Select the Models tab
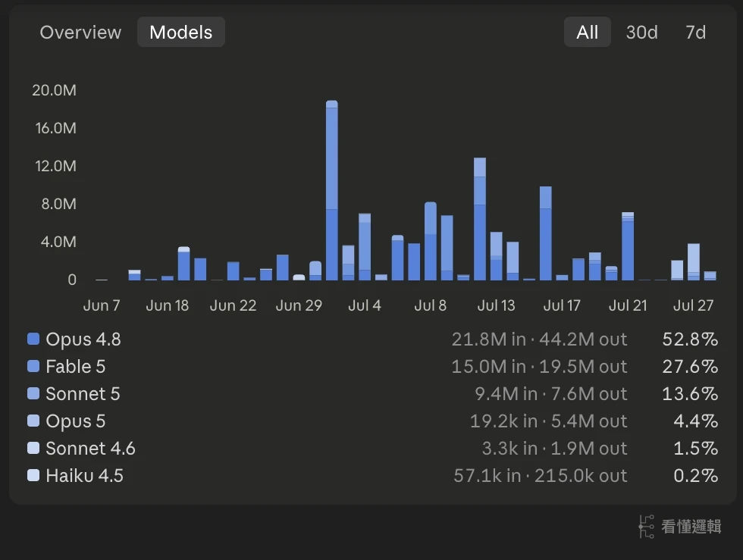 tap(180, 33)
